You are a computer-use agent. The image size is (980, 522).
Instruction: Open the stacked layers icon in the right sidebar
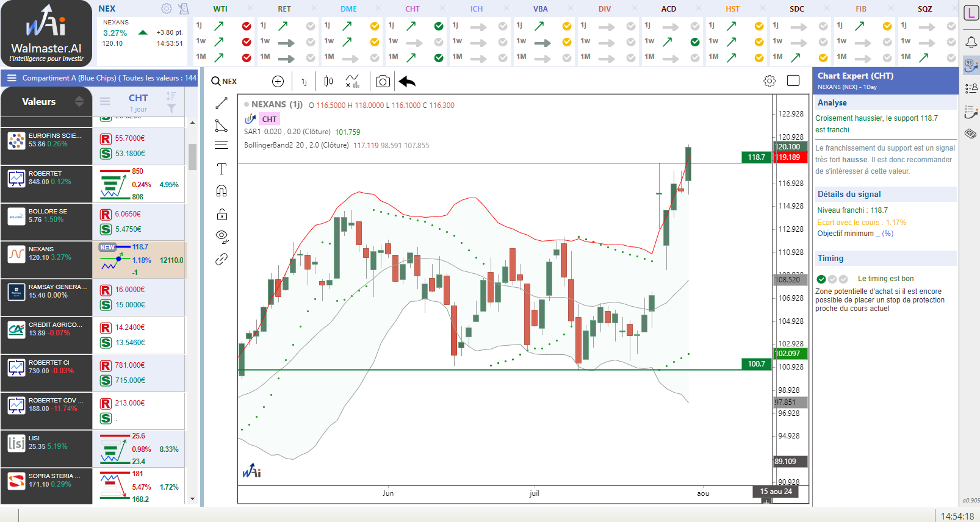coord(971,134)
